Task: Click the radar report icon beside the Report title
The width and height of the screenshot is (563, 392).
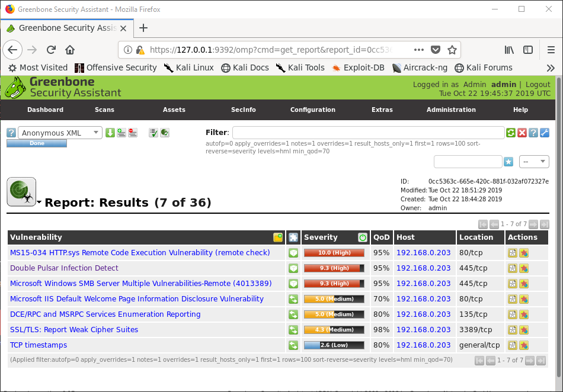Action: [x=21, y=192]
